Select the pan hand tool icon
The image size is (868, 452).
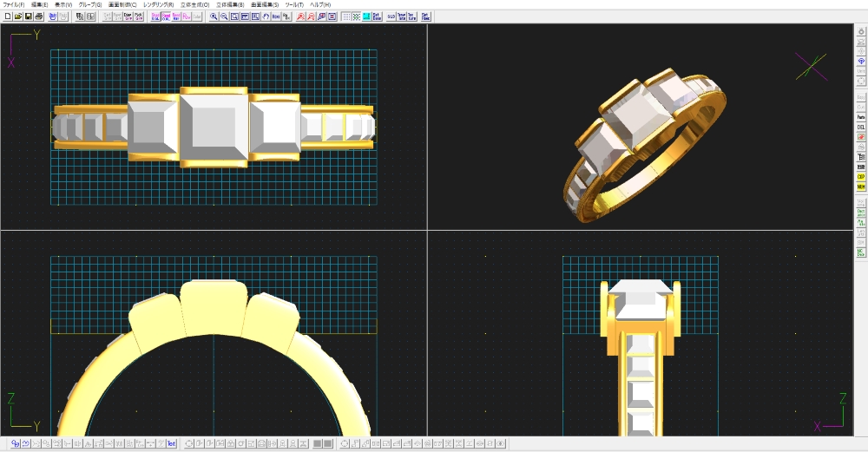266,16
